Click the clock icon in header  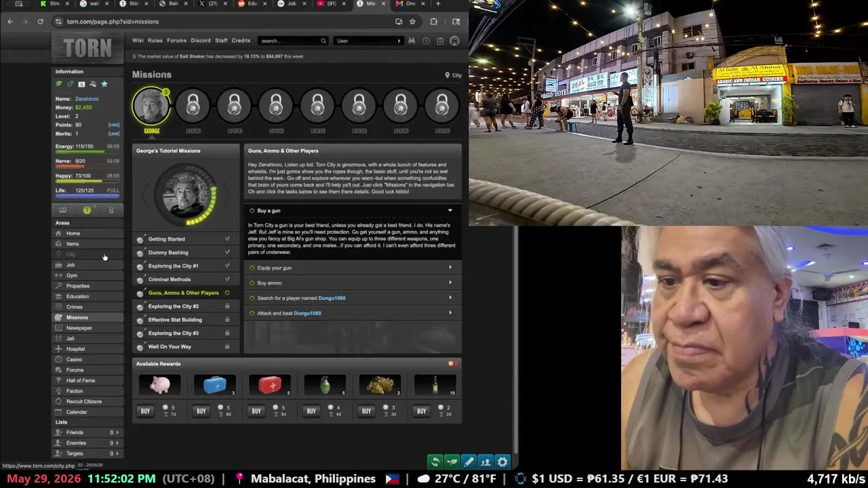click(426, 41)
